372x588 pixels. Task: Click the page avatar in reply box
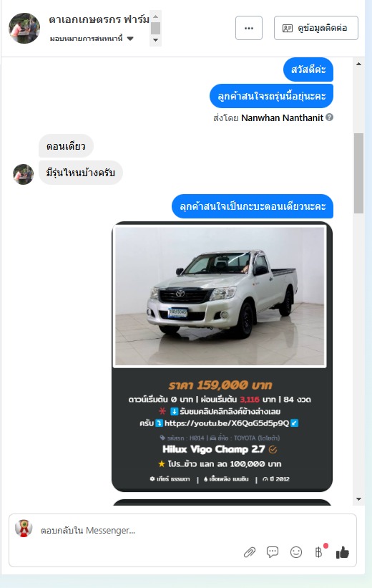coord(24,528)
